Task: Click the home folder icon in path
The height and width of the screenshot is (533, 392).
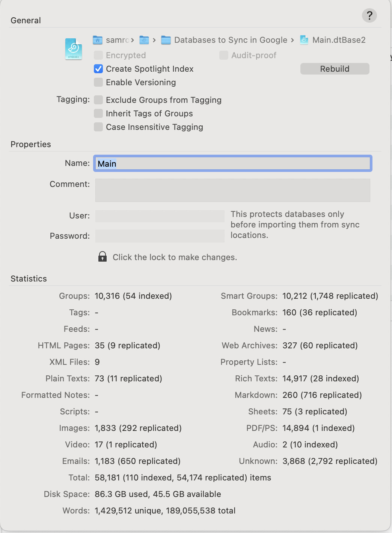Action: point(98,40)
